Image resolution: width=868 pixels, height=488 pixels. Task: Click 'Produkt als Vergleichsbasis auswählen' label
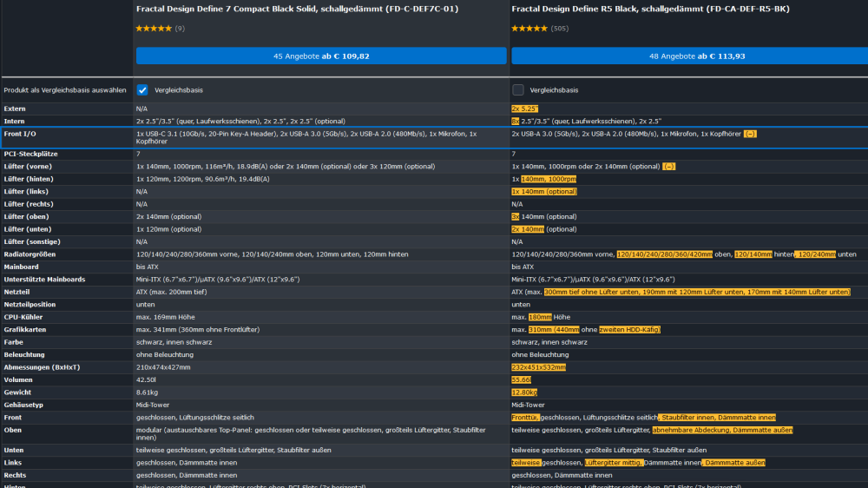tap(65, 90)
